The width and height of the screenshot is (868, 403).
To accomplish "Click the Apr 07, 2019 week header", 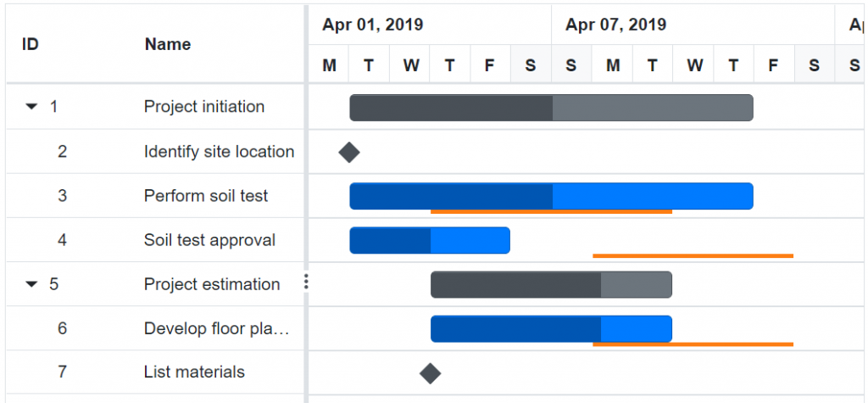I will pos(616,25).
